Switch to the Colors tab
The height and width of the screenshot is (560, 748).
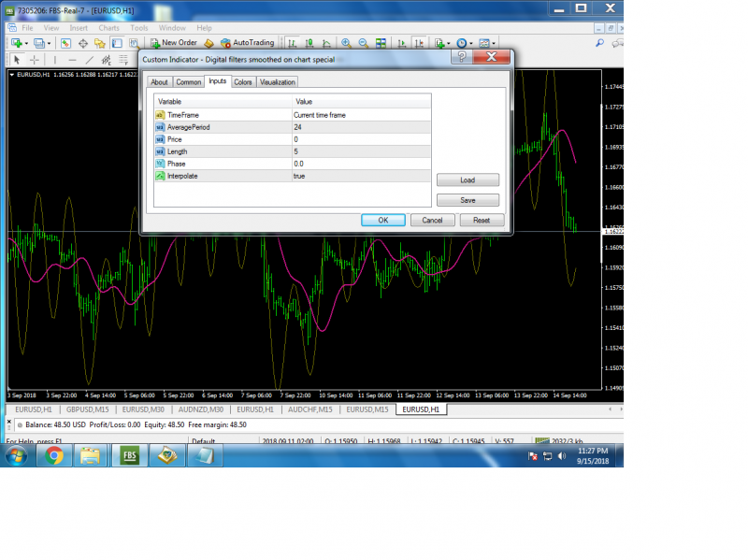pos(242,82)
